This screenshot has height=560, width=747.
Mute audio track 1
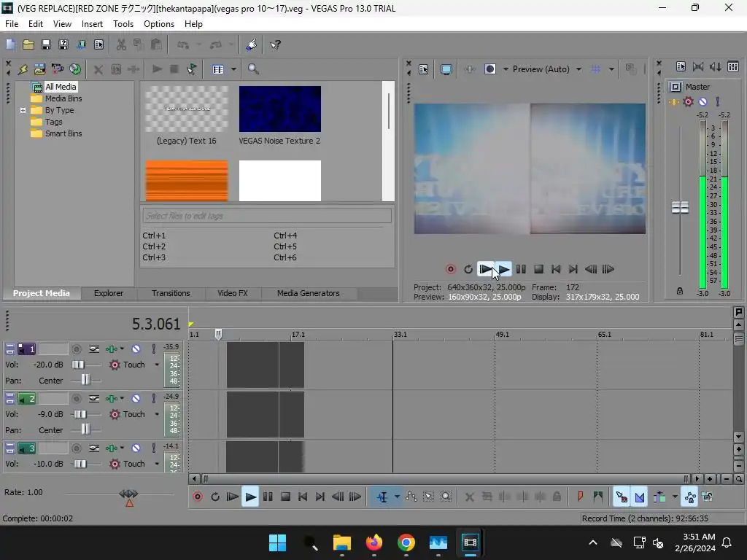[x=136, y=349]
